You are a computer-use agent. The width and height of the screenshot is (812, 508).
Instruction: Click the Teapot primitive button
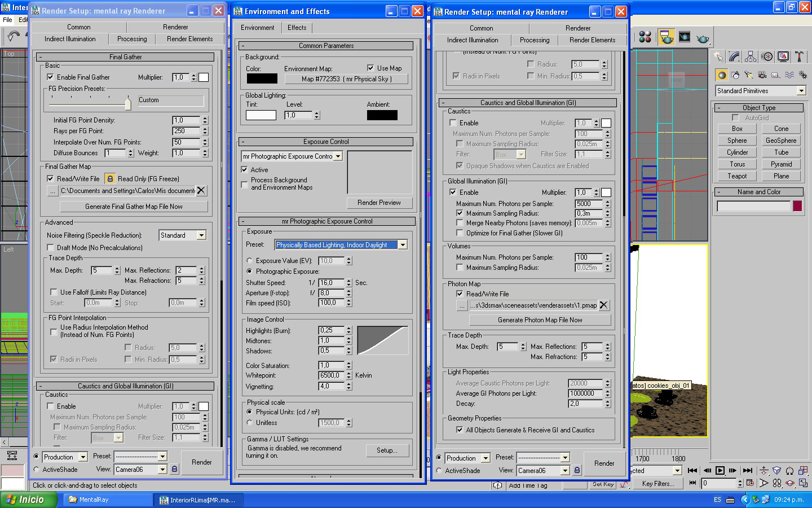[737, 176]
